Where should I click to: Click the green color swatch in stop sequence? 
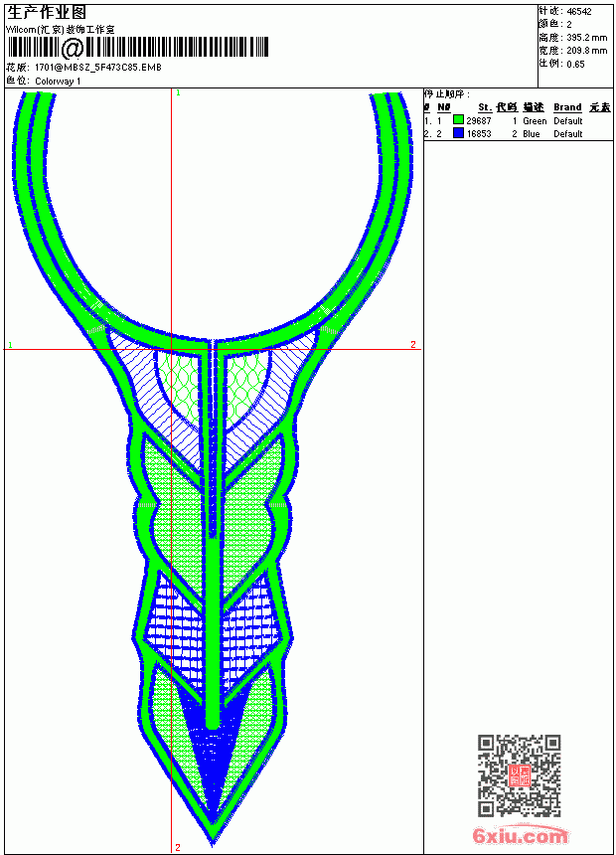(x=458, y=120)
